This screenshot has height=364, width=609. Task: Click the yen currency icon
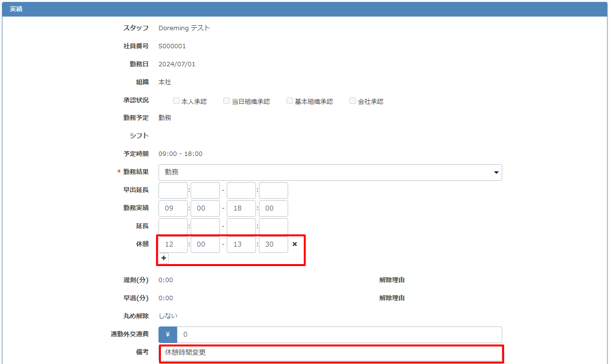[x=168, y=335]
